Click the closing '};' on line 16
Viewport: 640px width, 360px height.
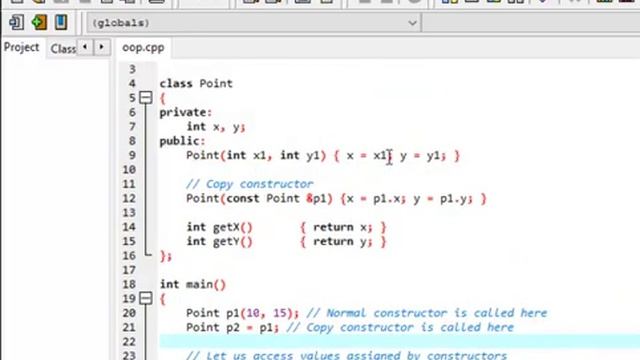click(166, 256)
